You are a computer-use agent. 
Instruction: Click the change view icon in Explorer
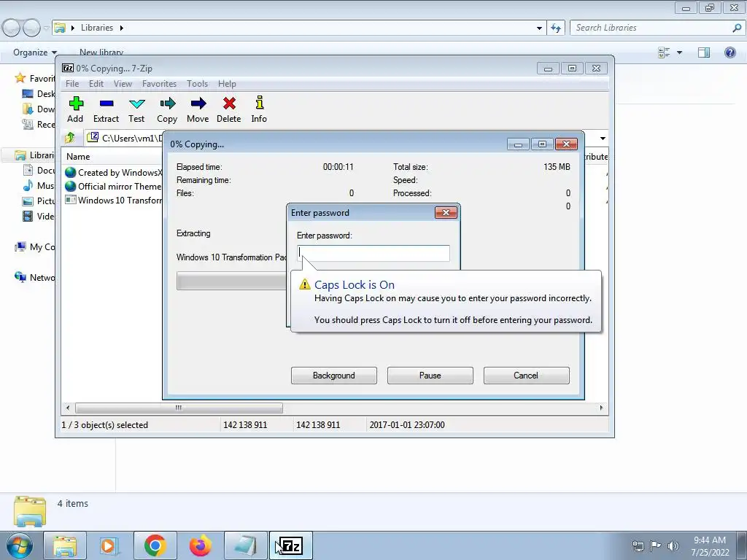click(664, 52)
